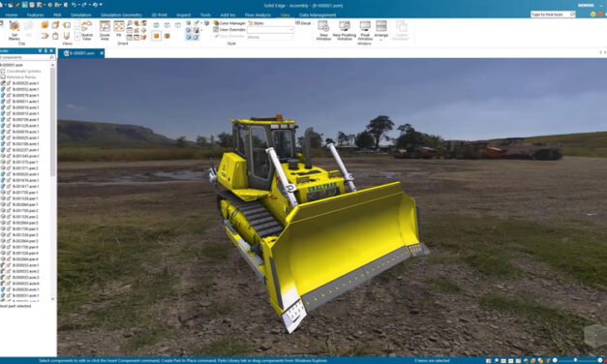Click the yellow smiley feedback icon
The width and height of the screenshot is (607, 364).
pos(592,14)
